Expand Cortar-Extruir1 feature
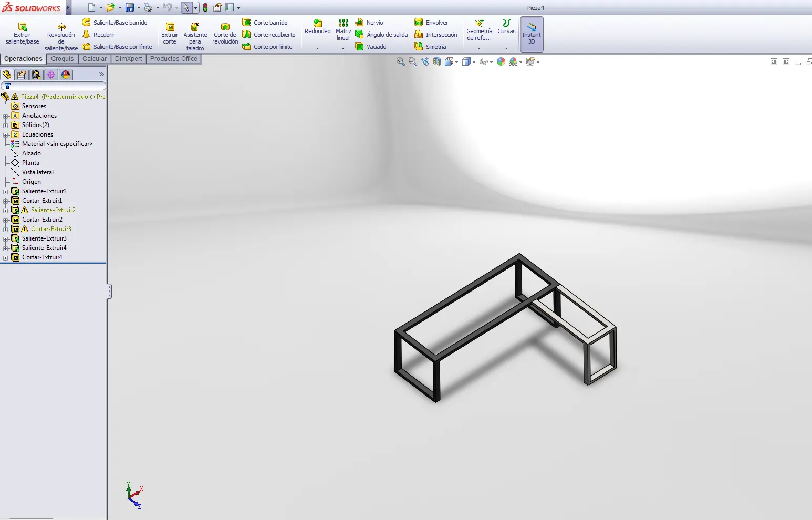 (5, 201)
